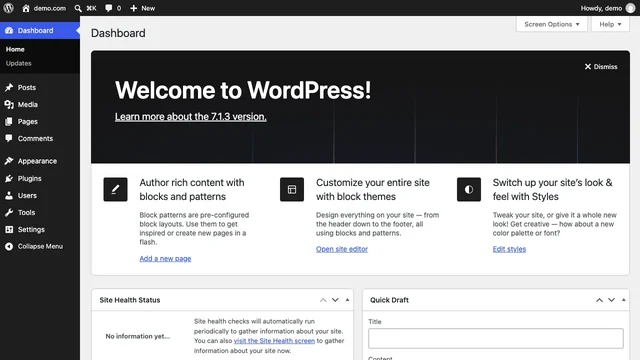This screenshot has width=640, height=360.
Task: Click Collapse Menu label
Action: 40,246
